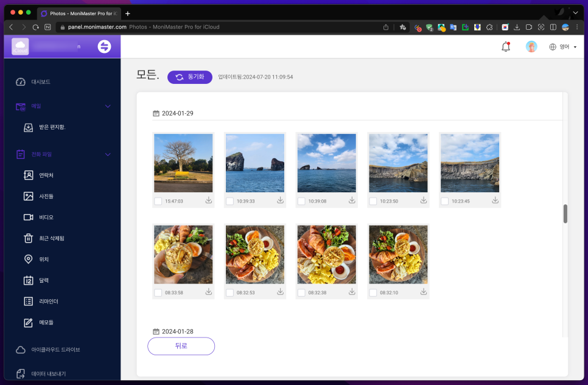Click the iCloud logo icon
The image size is (588, 385).
click(20, 46)
